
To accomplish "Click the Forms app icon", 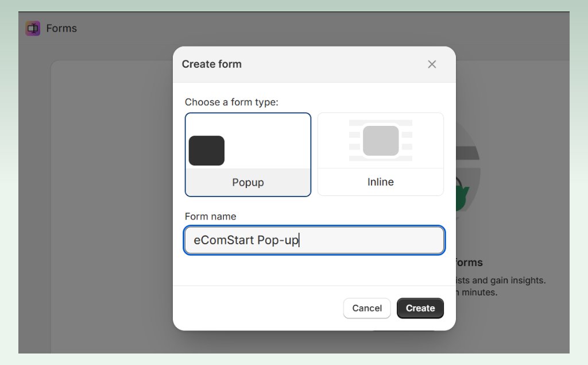I will pos(33,28).
